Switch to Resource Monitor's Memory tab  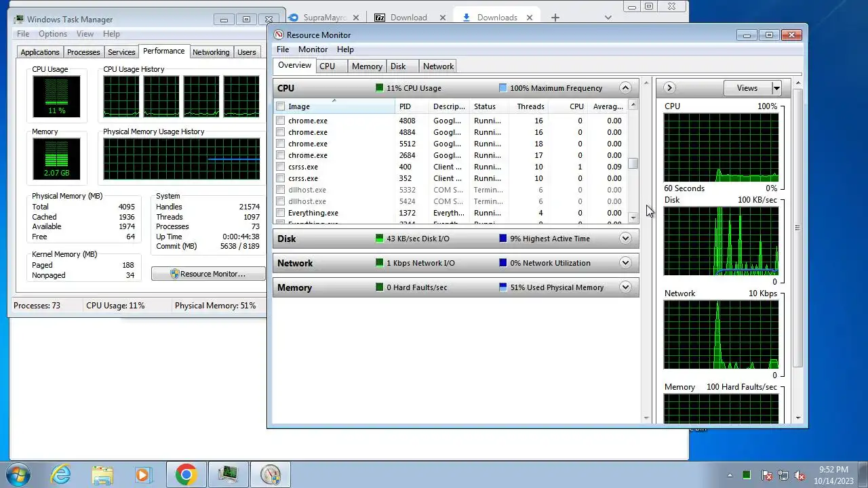pos(367,66)
